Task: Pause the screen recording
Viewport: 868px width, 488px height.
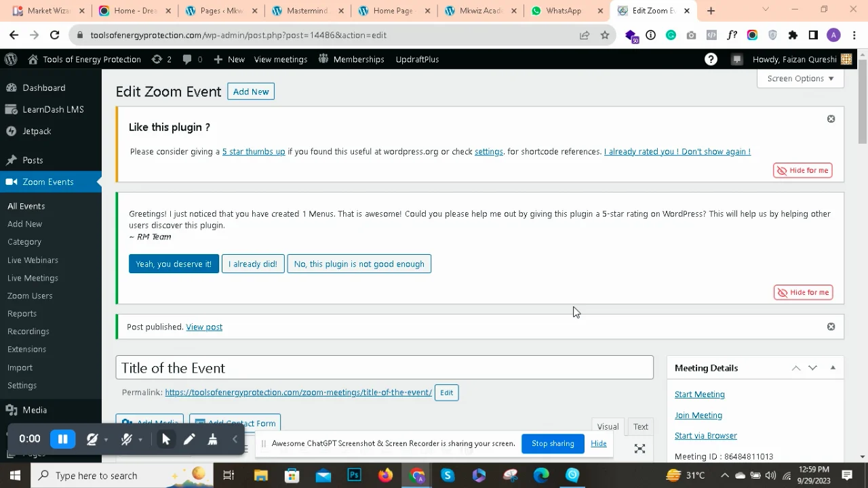Action: [x=62, y=439]
